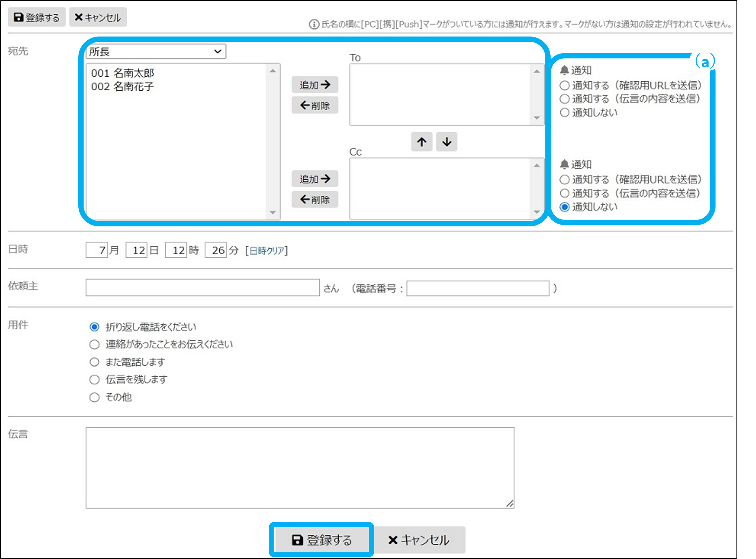Click the 依頼主 name input field
The height and width of the screenshot is (559, 756).
pyautogui.click(x=202, y=287)
